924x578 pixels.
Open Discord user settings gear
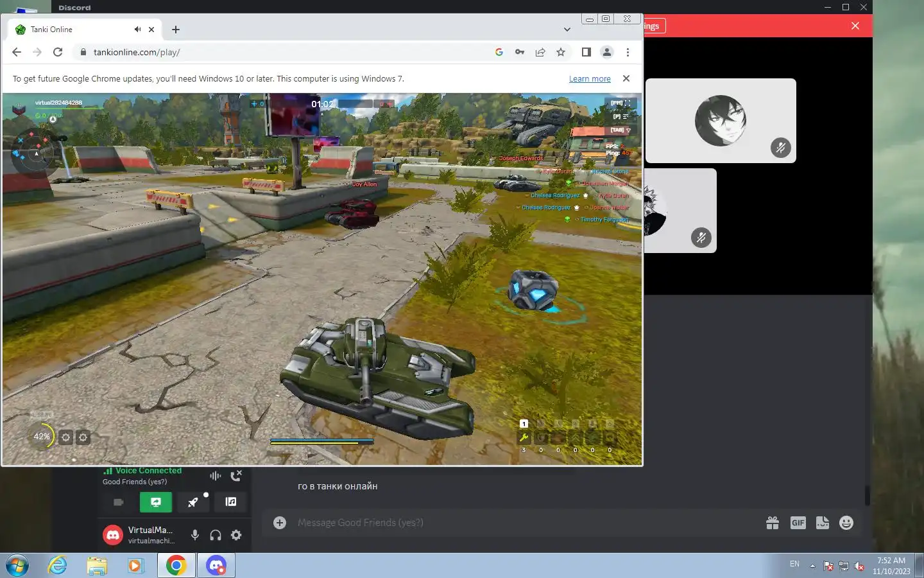tap(236, 535)
